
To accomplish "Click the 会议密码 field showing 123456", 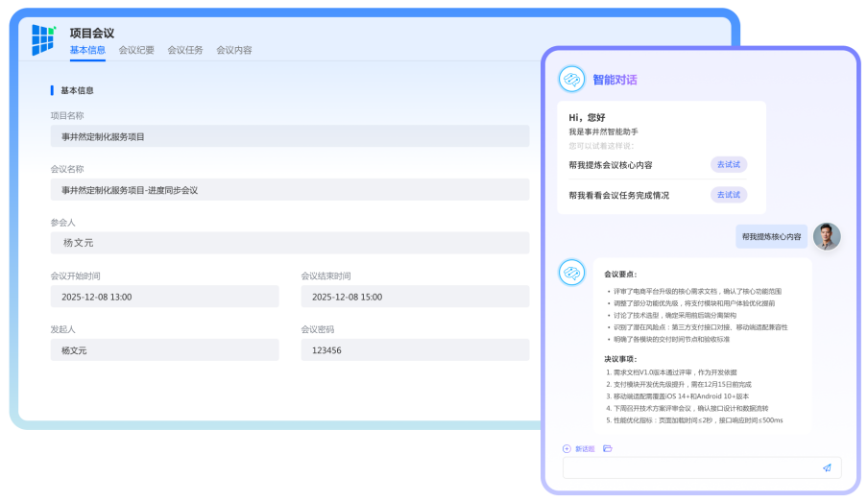I will [x=415, y=349].
